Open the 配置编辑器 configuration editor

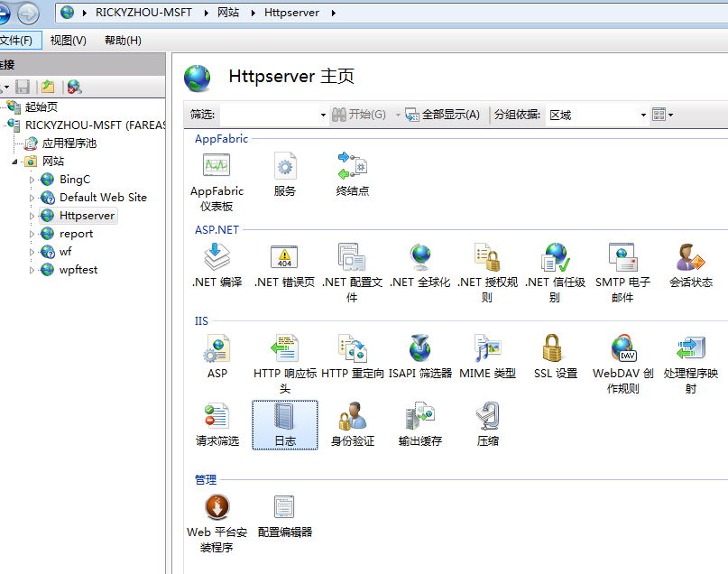point(284,508)
